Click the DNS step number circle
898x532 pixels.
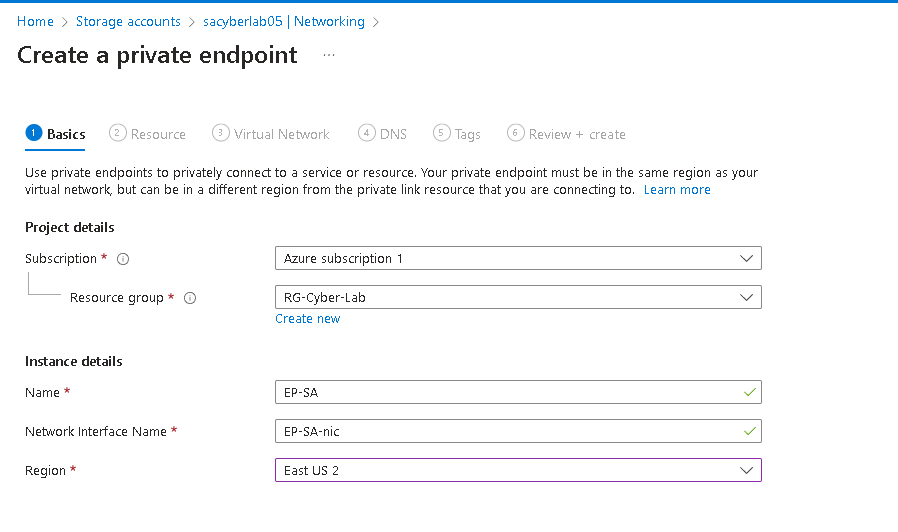tap(367, 133)
